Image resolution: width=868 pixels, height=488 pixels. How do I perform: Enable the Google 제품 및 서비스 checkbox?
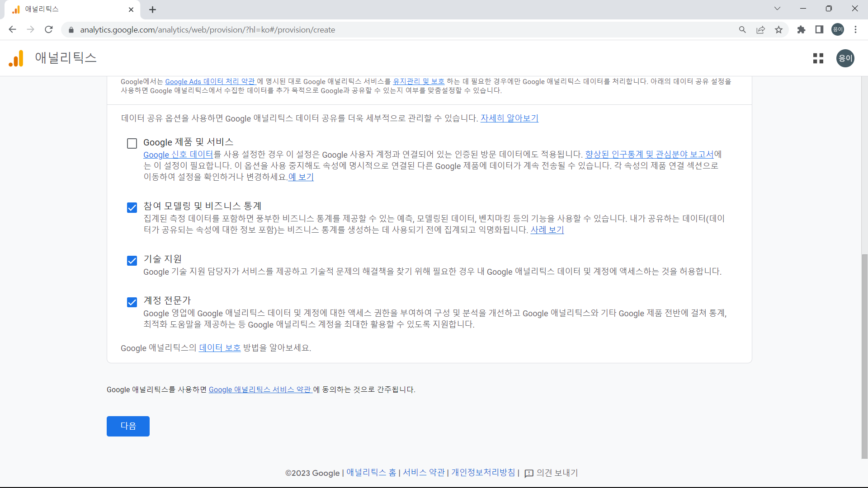(x=132, y=143)
